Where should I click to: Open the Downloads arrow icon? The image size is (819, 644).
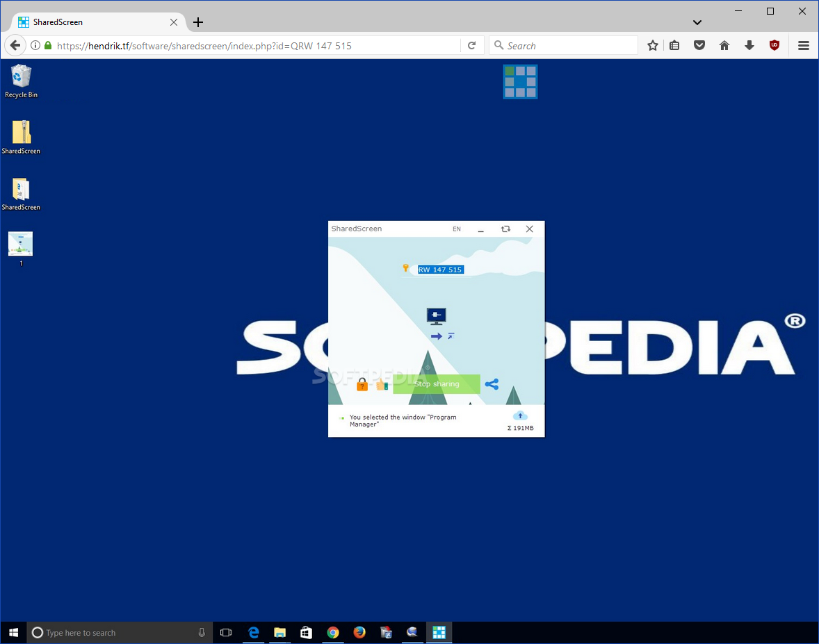[749, 45]
